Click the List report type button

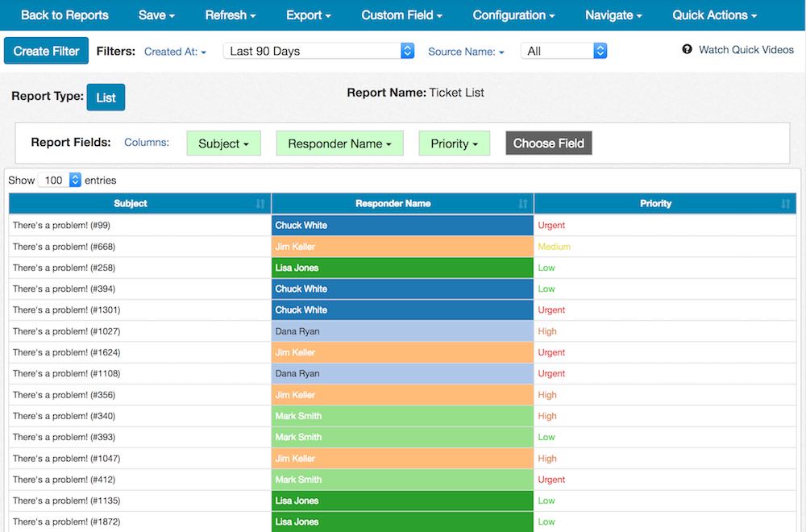[x=106, y=98]
